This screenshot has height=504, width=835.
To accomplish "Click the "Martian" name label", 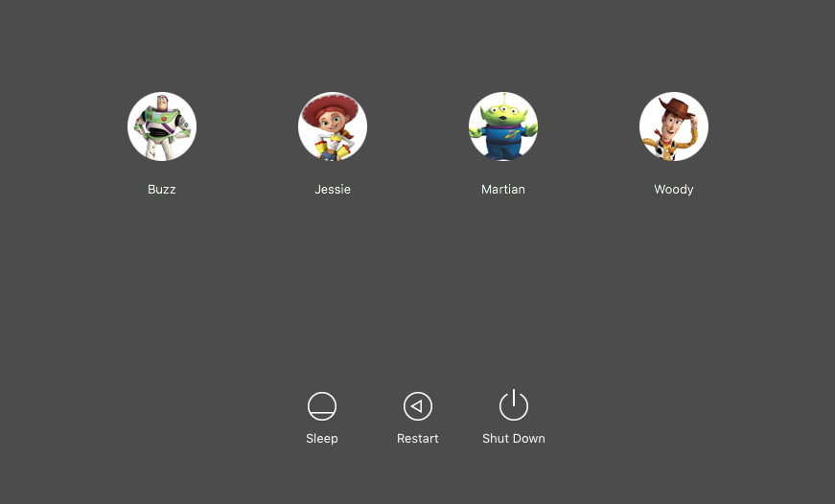I will [x=502, y=190].
